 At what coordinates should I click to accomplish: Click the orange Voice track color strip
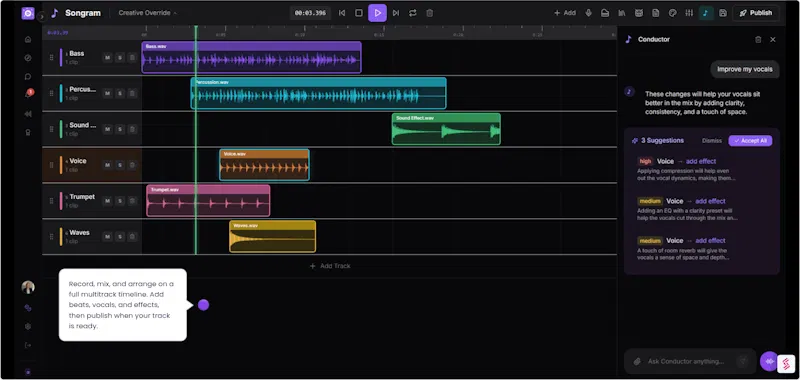61,165
